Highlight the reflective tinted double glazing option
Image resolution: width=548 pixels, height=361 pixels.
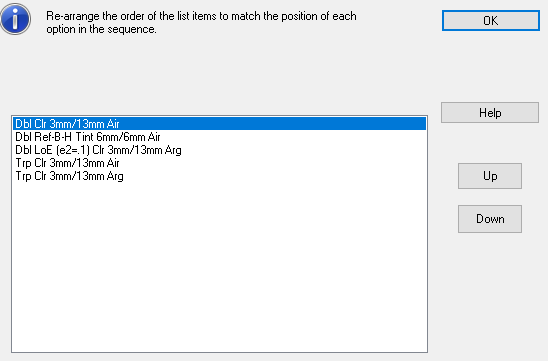[219, 137]
